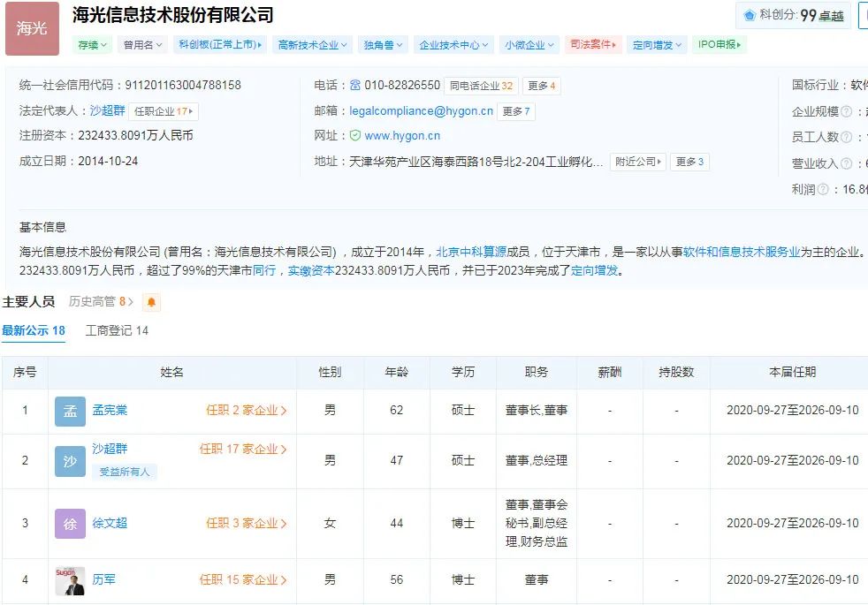Click 同电话企业 32 button
This screenshot has width=868, height=605.
[481, 86]
